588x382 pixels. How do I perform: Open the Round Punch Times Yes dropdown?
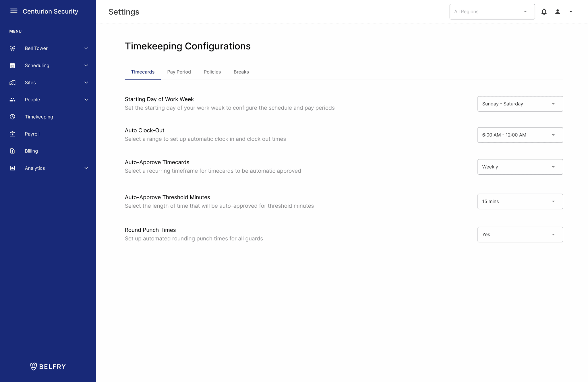coord(520,235)
